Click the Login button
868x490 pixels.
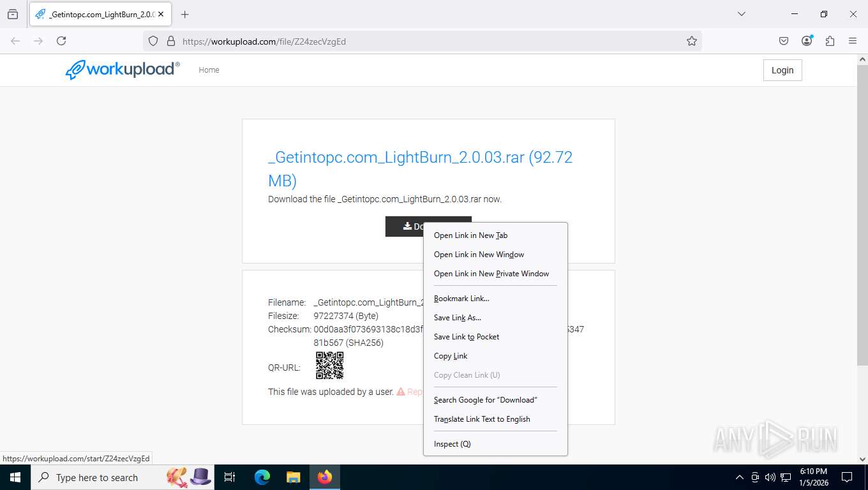782,70
